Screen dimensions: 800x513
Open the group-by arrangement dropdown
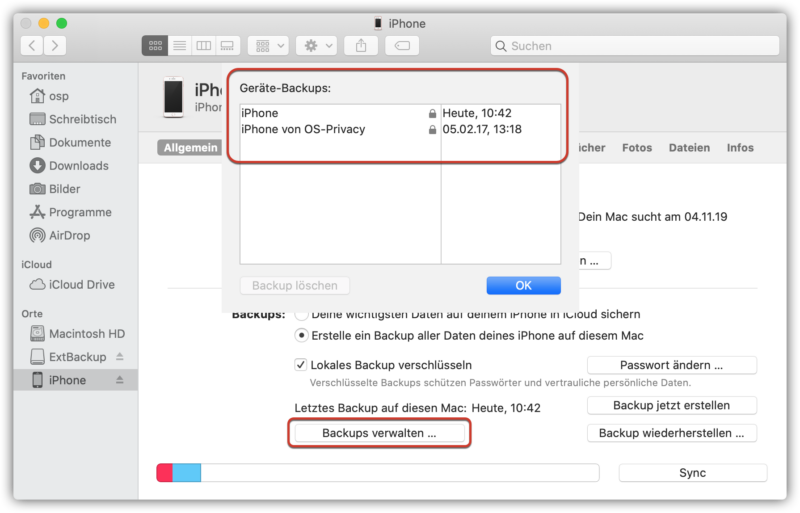pyautogui.click(x=268, y=46)
